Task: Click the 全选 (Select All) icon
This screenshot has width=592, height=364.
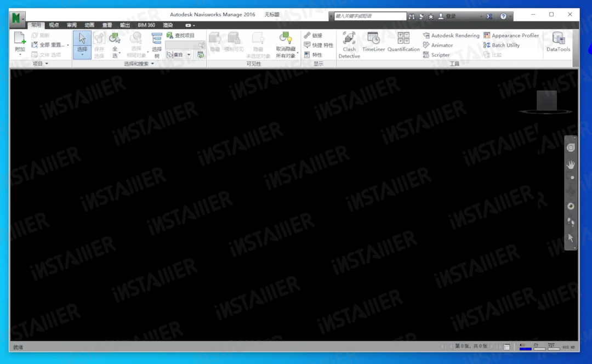Action: point(115,38)
